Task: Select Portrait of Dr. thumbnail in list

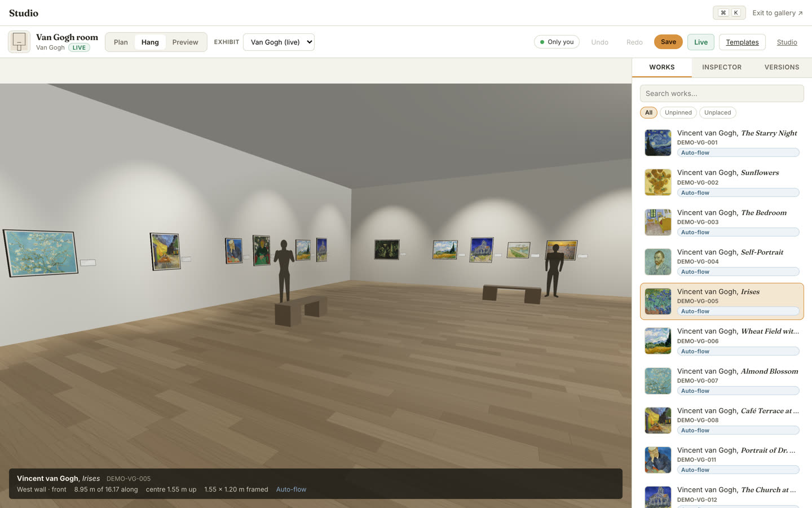Action: (658, 460)
